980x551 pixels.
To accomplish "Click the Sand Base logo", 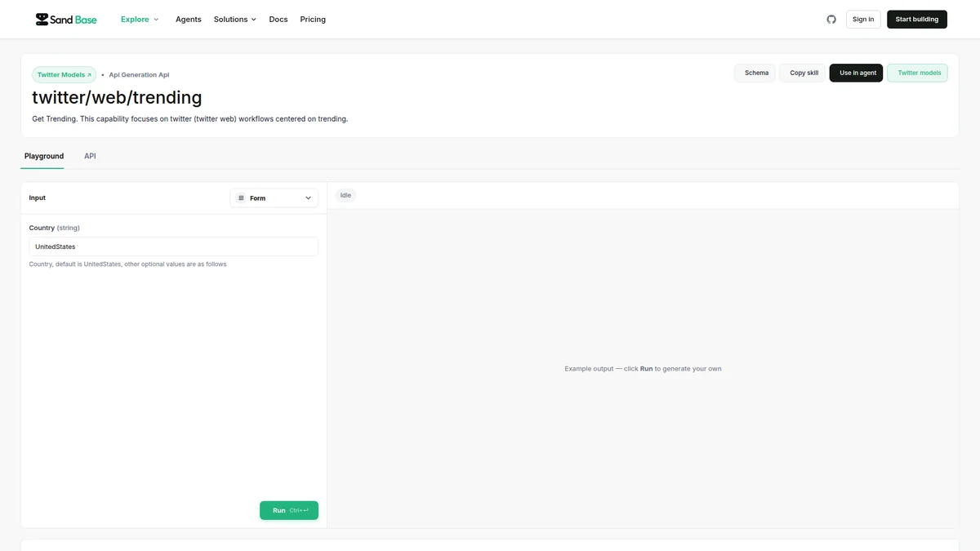I will (x=66, y=19).
